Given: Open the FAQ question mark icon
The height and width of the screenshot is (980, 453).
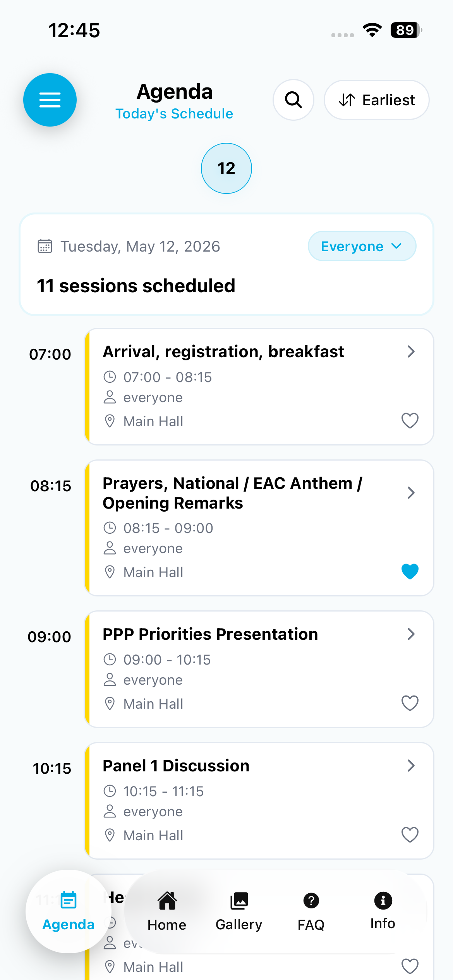Looking at the screenshot, I should 311,901.
